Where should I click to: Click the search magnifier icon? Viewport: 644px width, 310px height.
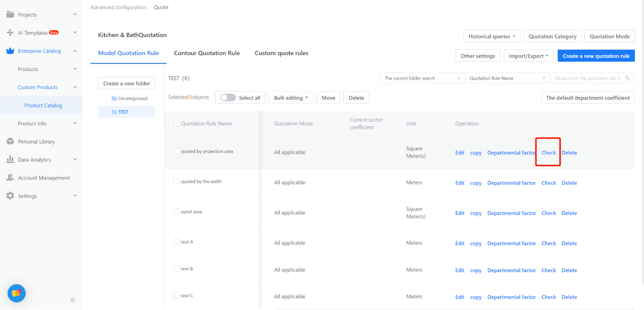coord(627,78)
